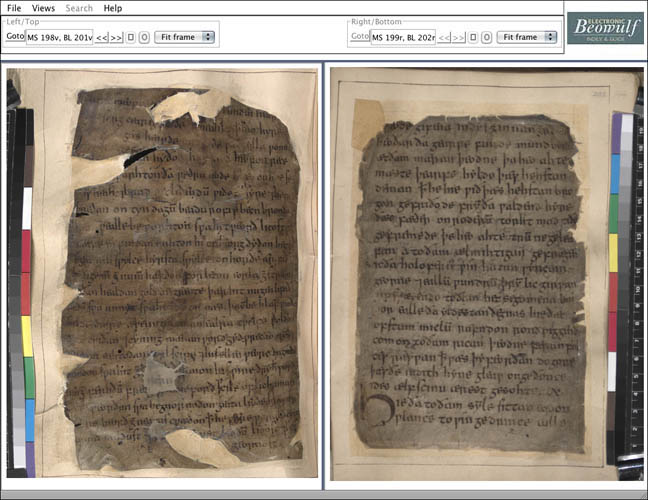Click the square icon in Left/Top panel
This screenshot has width=648, height=500.
(131, 37)
